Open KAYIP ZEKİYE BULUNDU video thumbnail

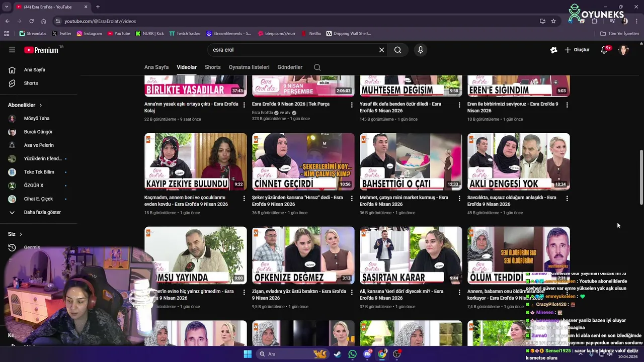click(x=196, y=161)
